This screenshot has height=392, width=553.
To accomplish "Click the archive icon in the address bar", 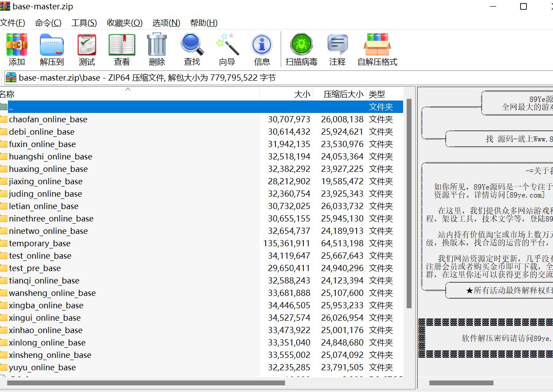I will tap(11, 78).
